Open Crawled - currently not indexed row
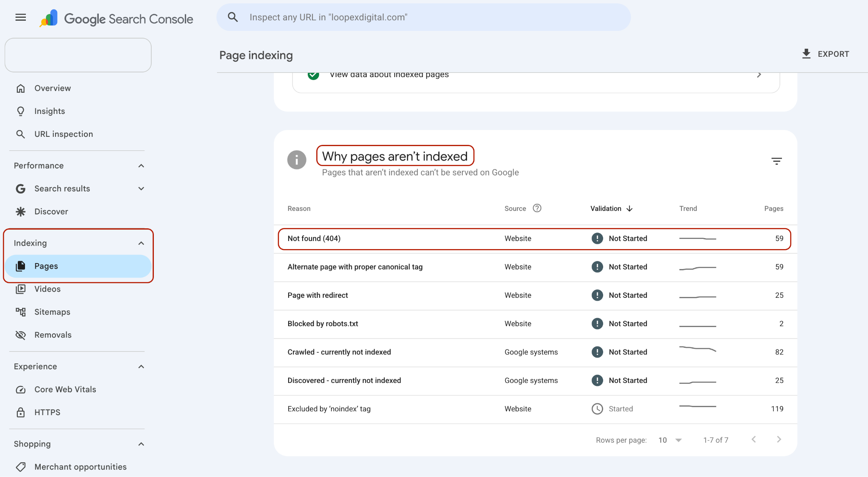 535,352
